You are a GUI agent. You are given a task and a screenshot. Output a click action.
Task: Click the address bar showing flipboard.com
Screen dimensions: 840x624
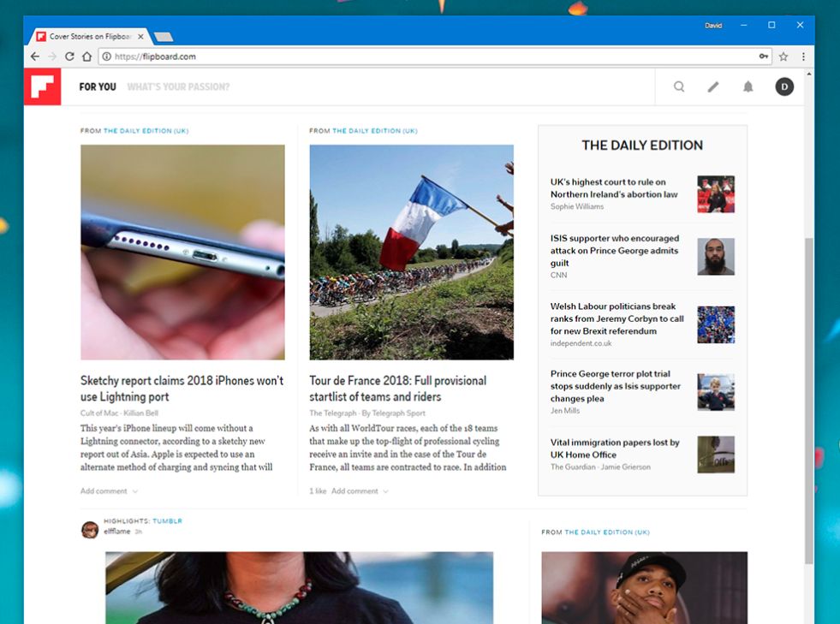click(434, 56)
